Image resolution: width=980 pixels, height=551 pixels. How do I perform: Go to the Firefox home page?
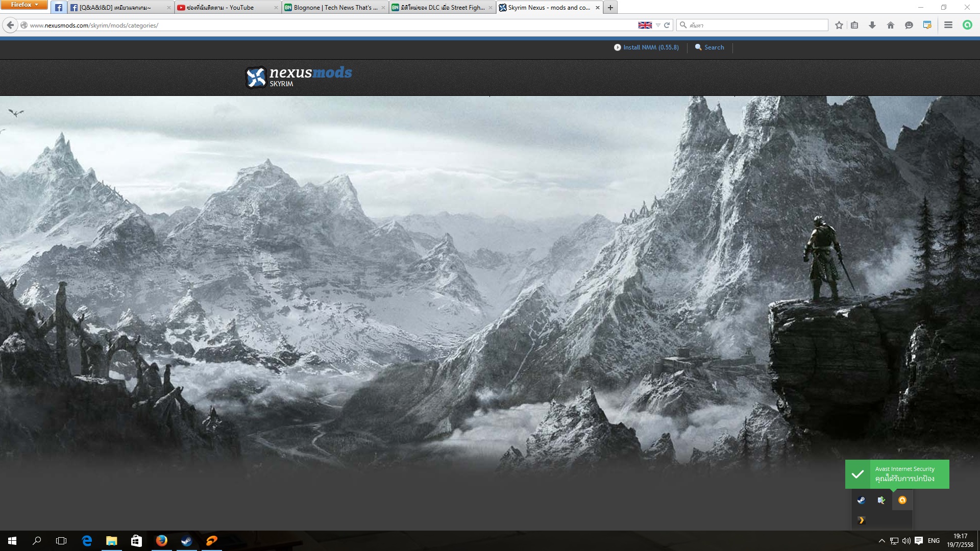pyautogui.click(x=891, y=25)
